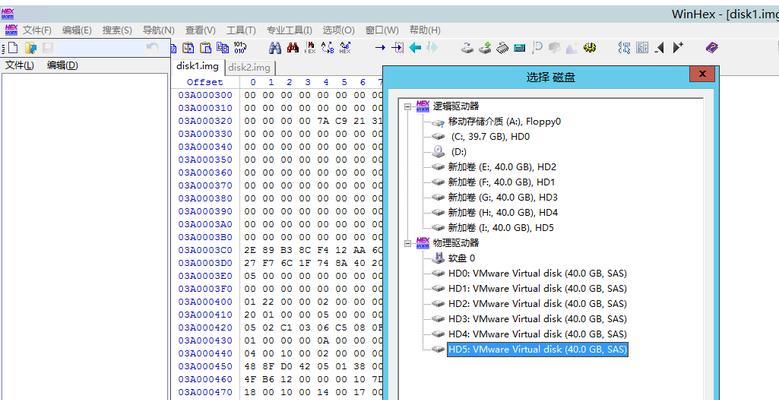Select HD0: VMware Virtual disk
779x400 pixels.
click(537, 273)
